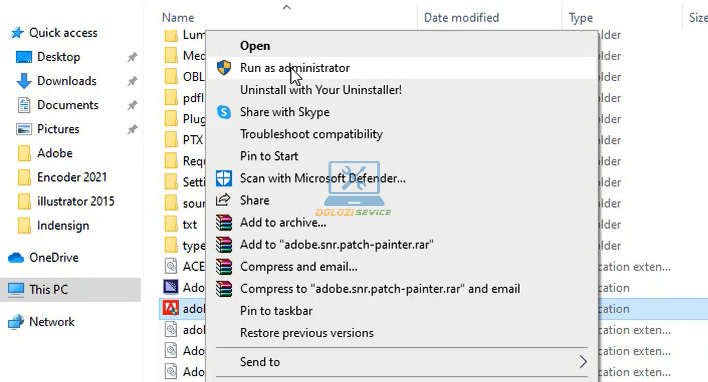Screen dimensions: 708x382
Task: Go to Desktop in sidebar
Action: pos(59,57)
